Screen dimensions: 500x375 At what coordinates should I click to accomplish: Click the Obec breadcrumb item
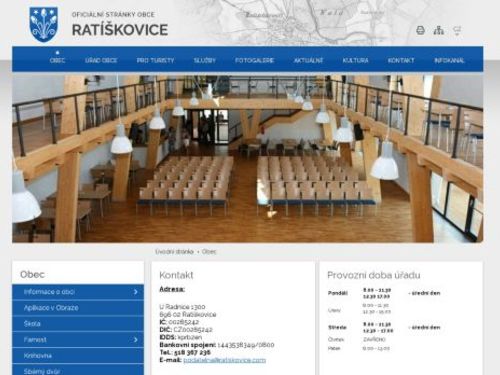click(209, 252)
